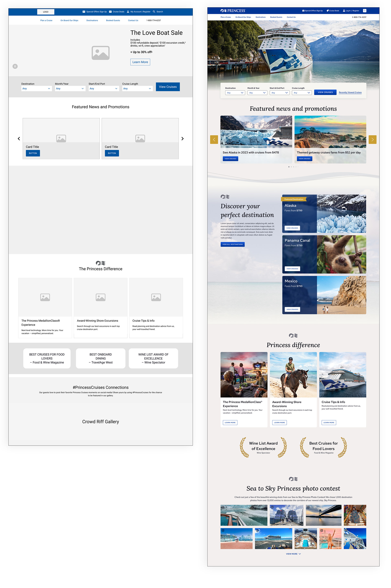Open the sloth Panama Canal image
The height and width of the screenshot is (588, 391).
click(x=341, y=254)
